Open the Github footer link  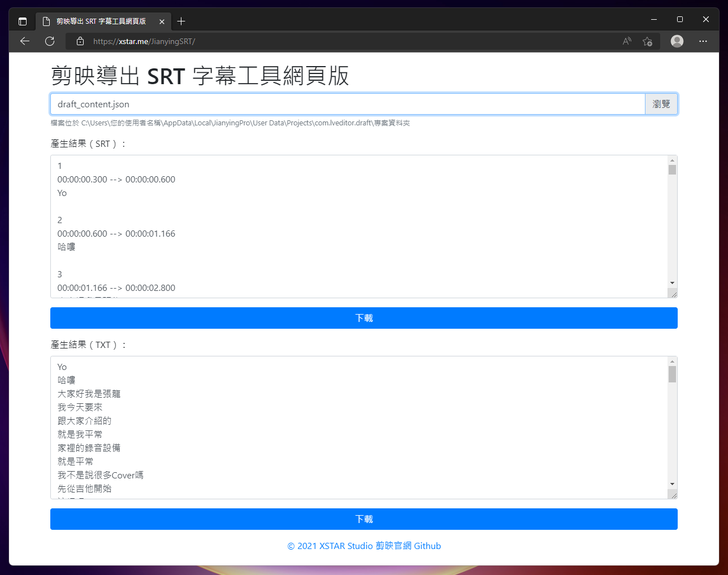(427, 546)
